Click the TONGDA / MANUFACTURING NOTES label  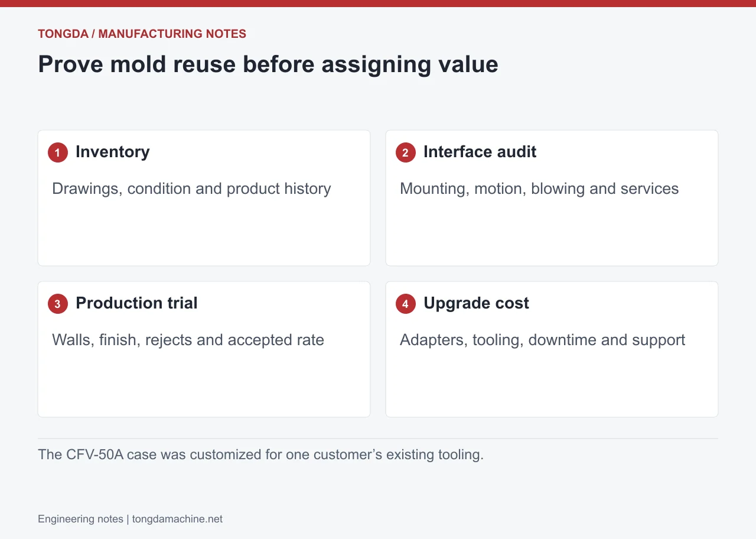click(x=142, y=34)
